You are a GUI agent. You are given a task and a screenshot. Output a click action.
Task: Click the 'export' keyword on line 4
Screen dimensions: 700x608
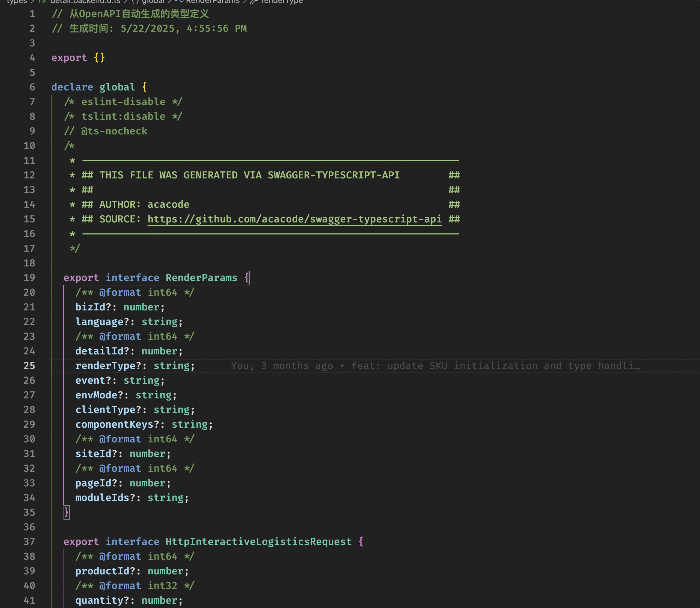tap(69, 58)
